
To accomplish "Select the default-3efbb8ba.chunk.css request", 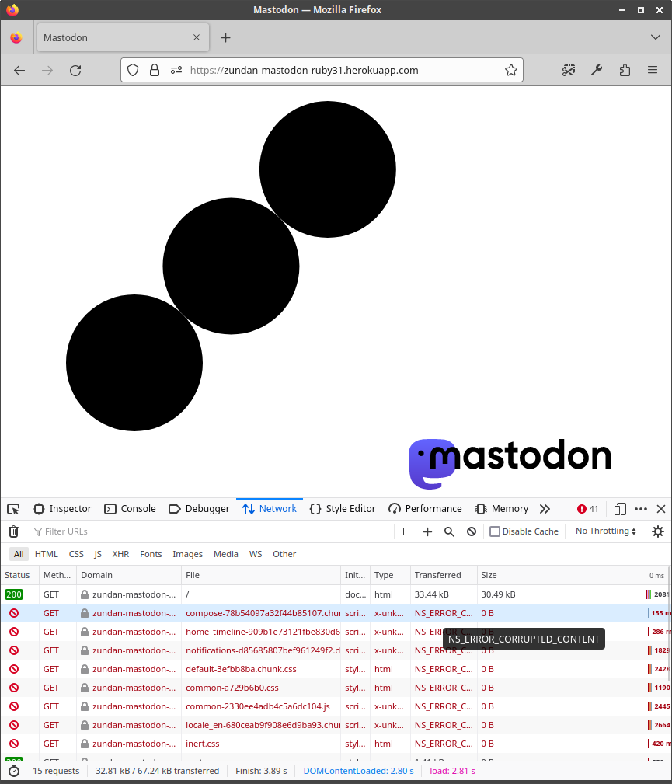I will [334, 669].
